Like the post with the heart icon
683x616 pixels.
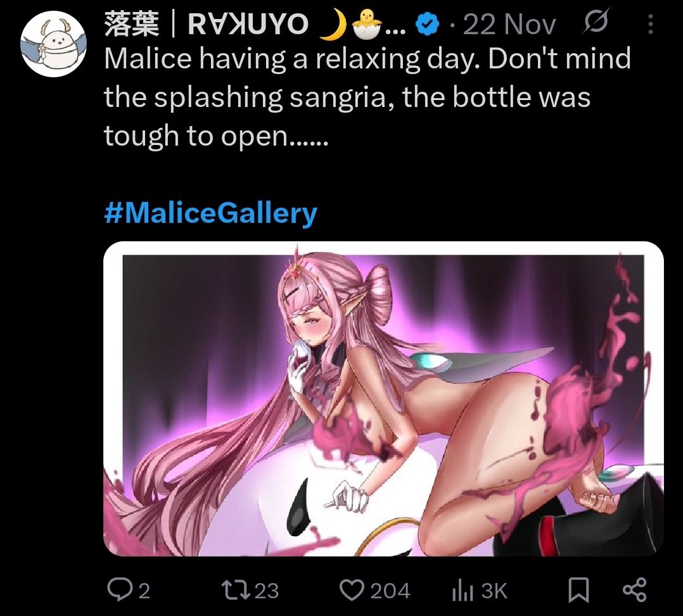pyautogui.click(x=352, y=590)
